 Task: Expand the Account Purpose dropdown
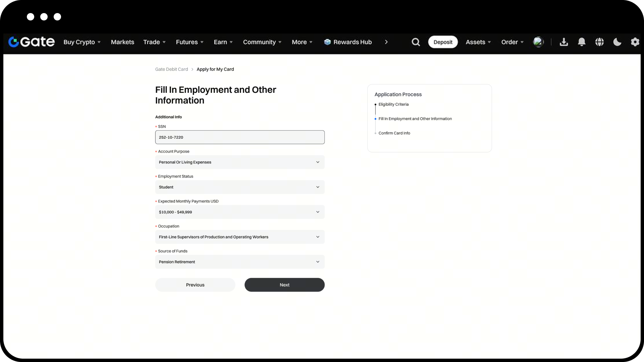[240, 162]
